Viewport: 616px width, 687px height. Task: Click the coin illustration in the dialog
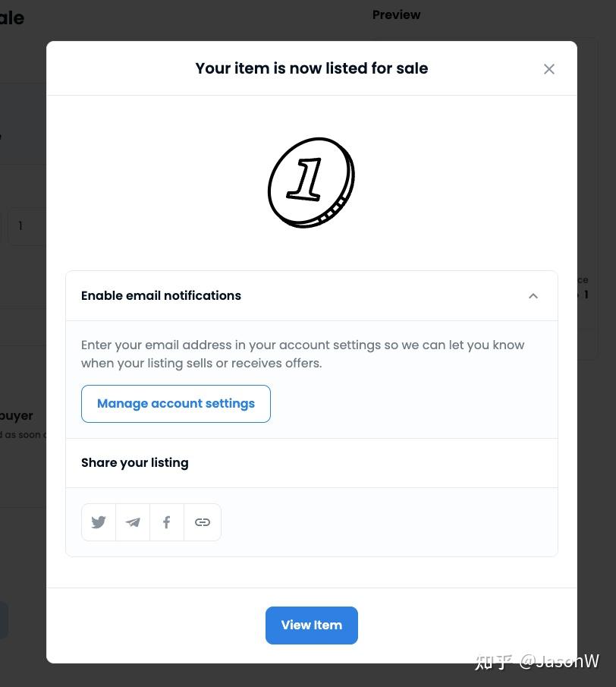311,182
